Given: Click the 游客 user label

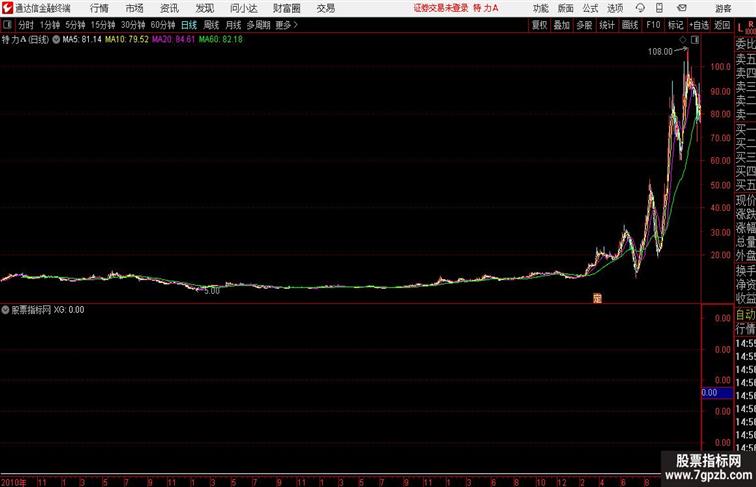Looking at the screenshot, I should point(723,8).
